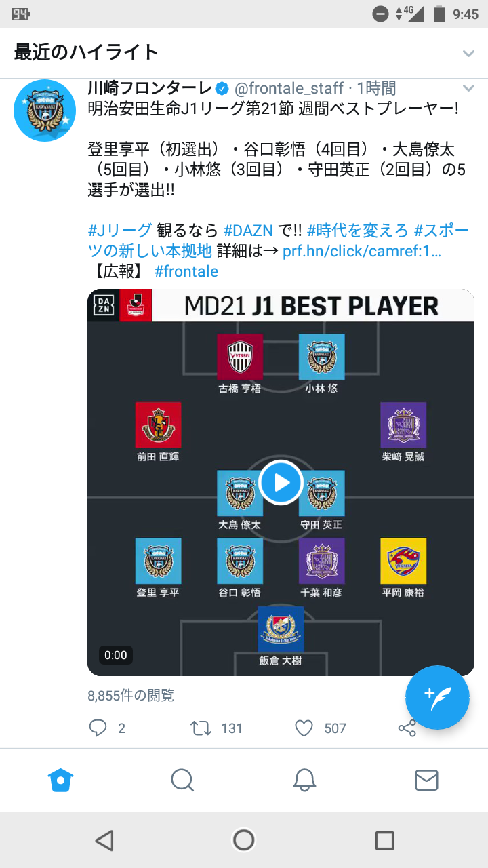This screenshot has height=868, width=488.
Task: Open recent apps square button
Action: pyautogui.click(x=384, y=840)
